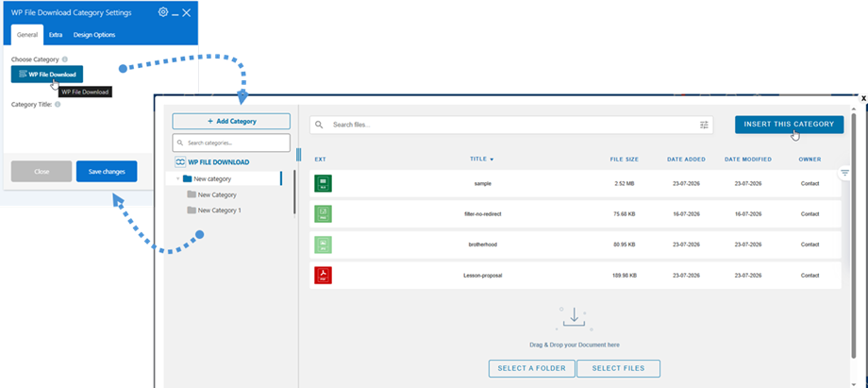Select the New Category subfolder
This screenshot has height=388, width=868.
coord(212,194)
